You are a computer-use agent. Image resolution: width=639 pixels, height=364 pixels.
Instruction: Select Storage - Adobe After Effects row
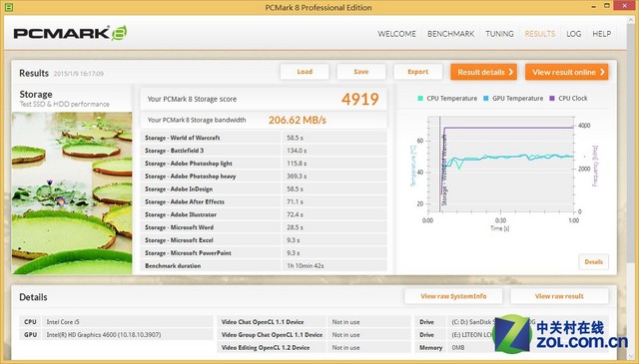[264, 202]
